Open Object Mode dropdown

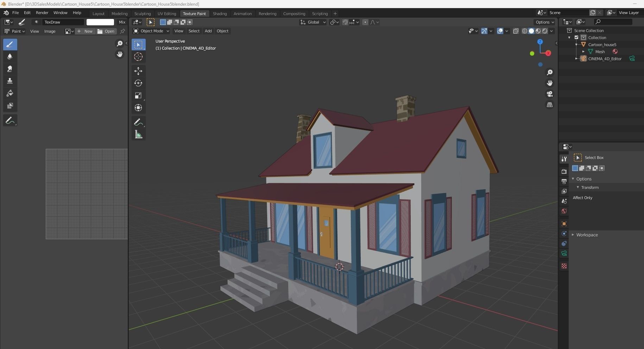coord(151,31)
